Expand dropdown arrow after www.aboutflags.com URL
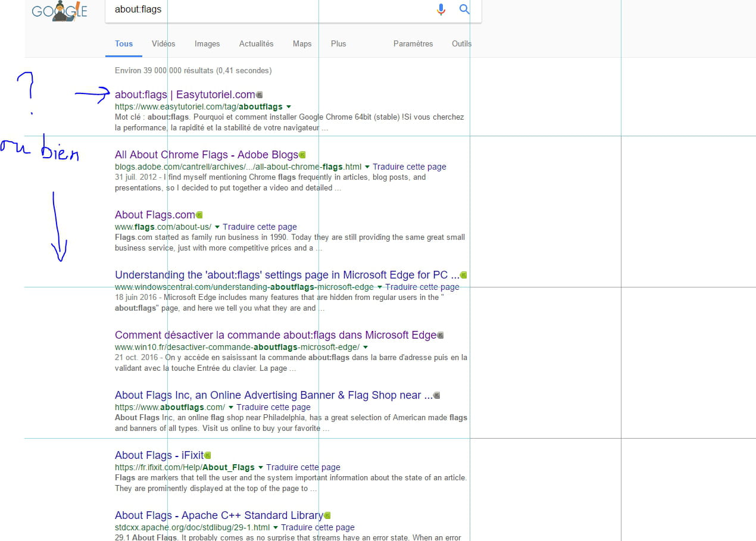Viewport: 756px width, 541px height. click(231, 408)
